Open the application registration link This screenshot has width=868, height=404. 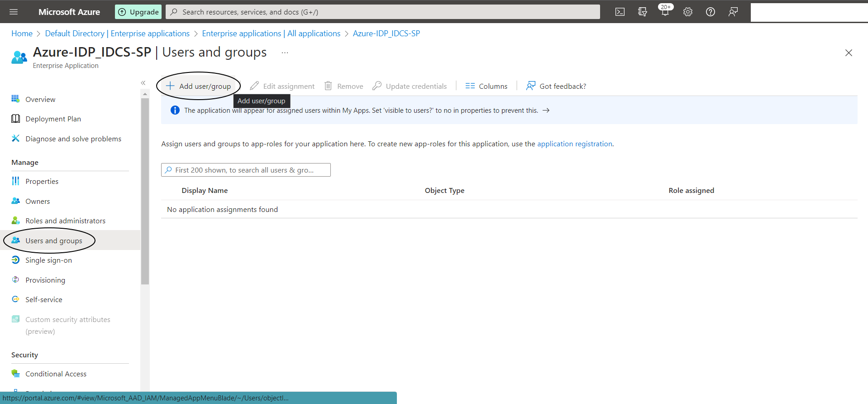coord(575,144)
